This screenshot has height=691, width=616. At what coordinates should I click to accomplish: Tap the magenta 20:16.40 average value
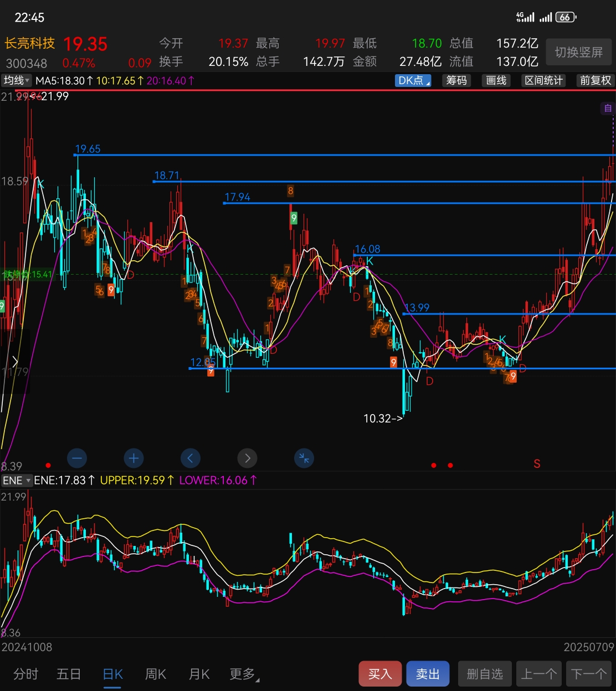point(171,81)
